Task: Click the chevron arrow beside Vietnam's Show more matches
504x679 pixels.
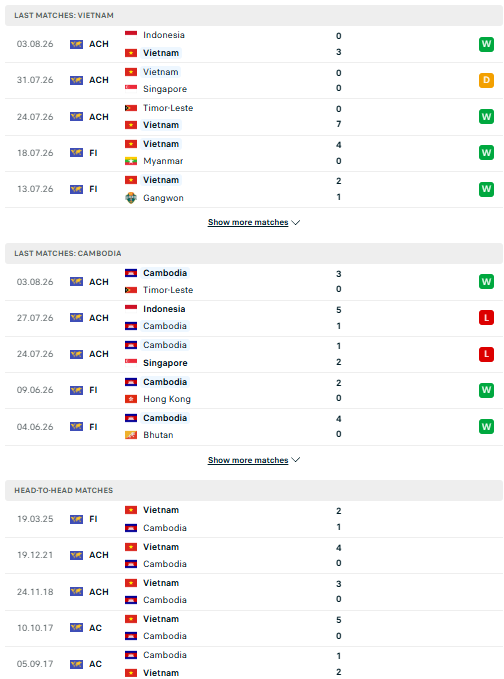Action: point(296,223)
